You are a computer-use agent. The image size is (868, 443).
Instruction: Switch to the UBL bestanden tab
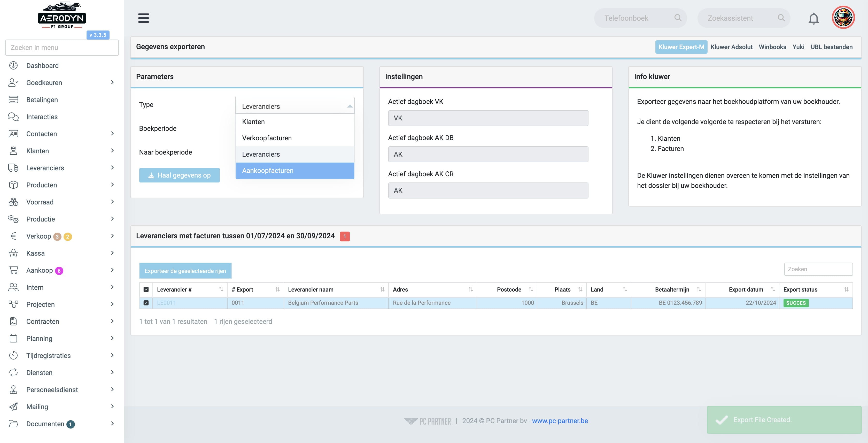tap(831, 47)
